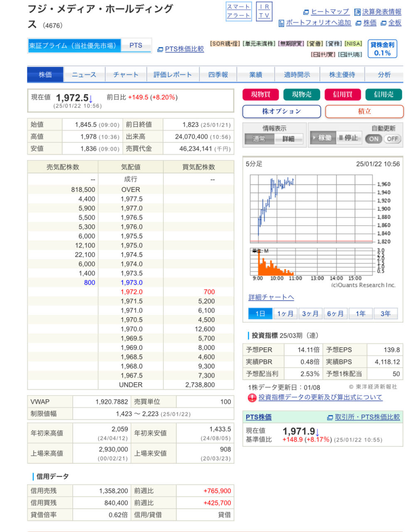Set 情報表示 to 通常
The height and width of the screenshot is (532, 405).
259,139
